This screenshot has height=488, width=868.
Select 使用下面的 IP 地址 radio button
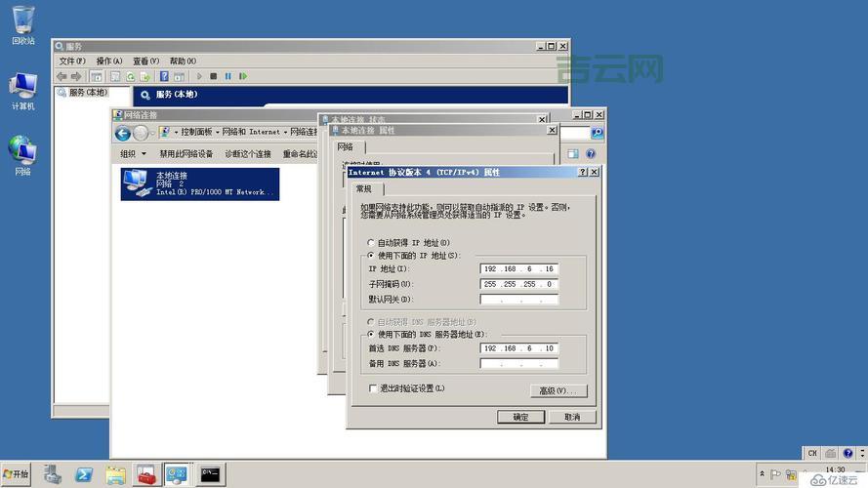click(370, 255)
